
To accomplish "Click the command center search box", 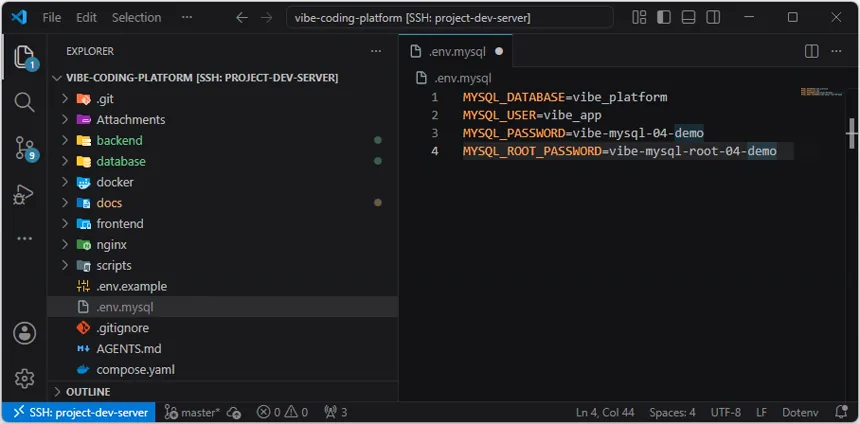I will [450, 18].
